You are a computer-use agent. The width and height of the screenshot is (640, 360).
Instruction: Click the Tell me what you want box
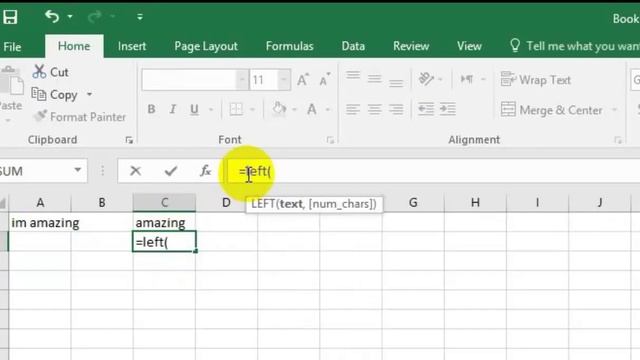coord(575,46)
